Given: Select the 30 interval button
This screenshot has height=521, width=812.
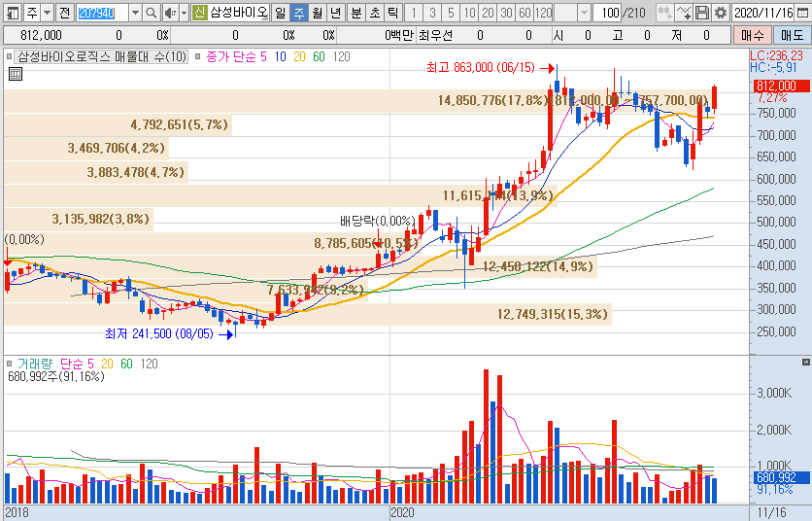Looking at the screenshot, I should tap(506, 13).
